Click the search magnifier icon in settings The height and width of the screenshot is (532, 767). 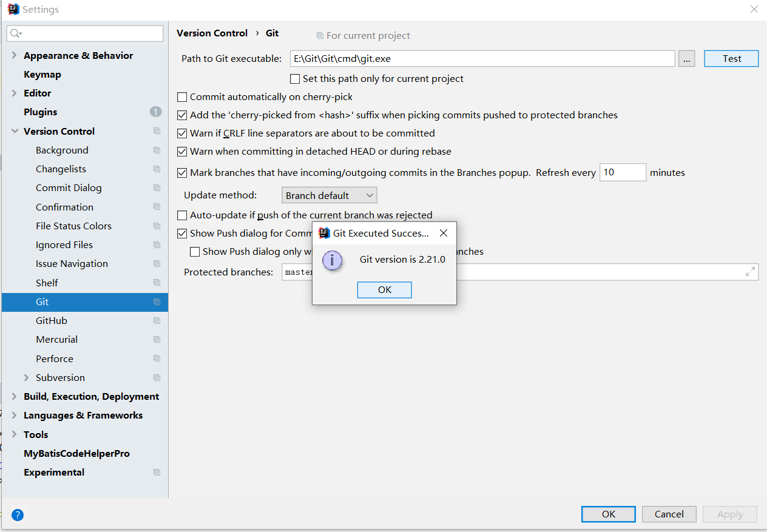pos(15,33)
